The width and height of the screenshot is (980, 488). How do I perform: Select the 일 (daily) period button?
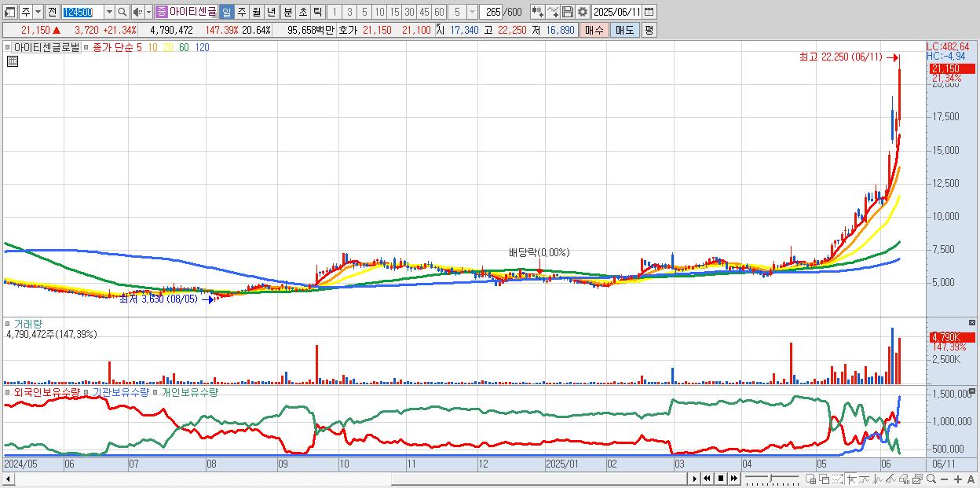(x=226, y=12)
